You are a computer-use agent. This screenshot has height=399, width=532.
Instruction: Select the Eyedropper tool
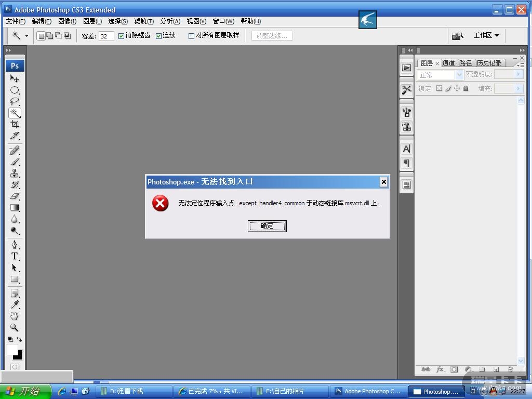click(14, 304)
